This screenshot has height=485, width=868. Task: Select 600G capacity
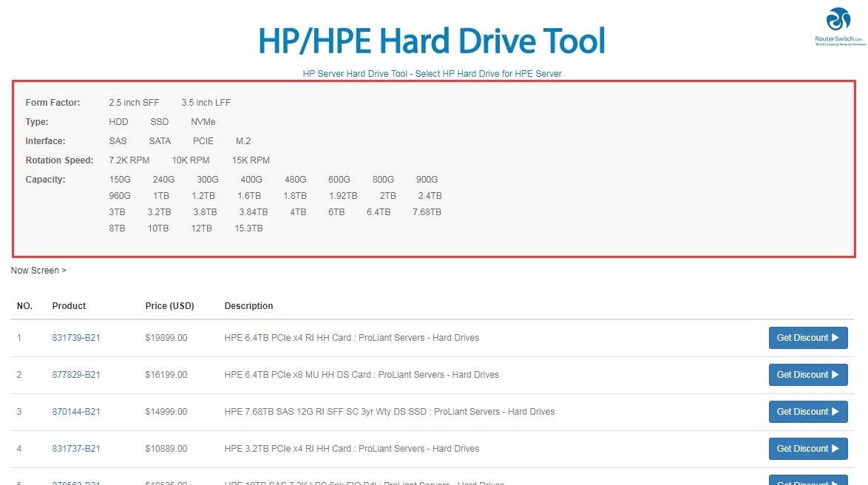click(x=339, y=180)
